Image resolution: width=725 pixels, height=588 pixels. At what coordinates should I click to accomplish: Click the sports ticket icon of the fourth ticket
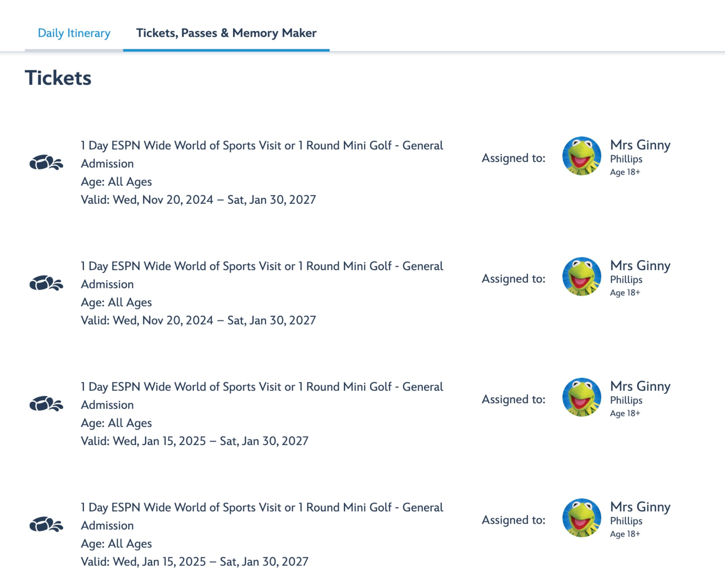tap(46, 525)
